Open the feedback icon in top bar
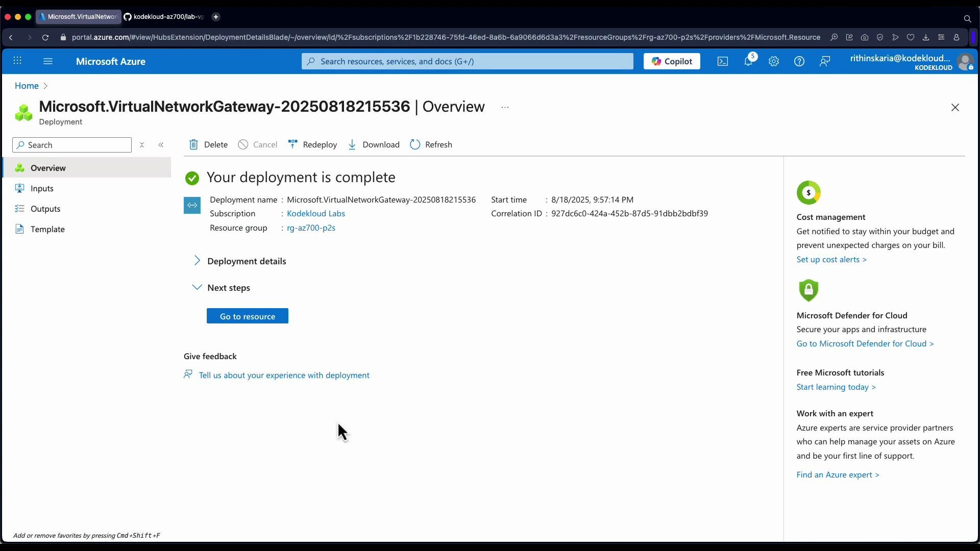The image size is (980, 551). click(825, 61)
